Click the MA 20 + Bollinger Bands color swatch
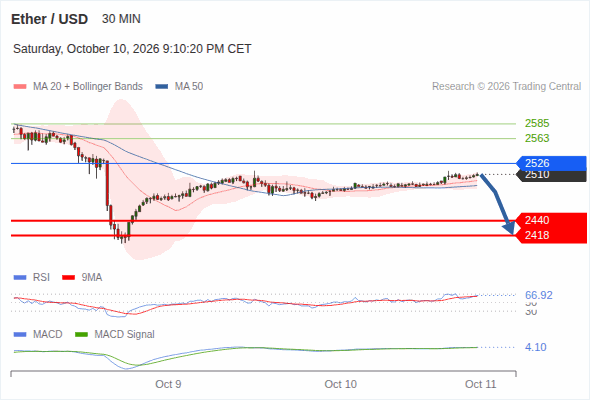The height and width of the screenshot is (400, 590). [x=20, y=87]
